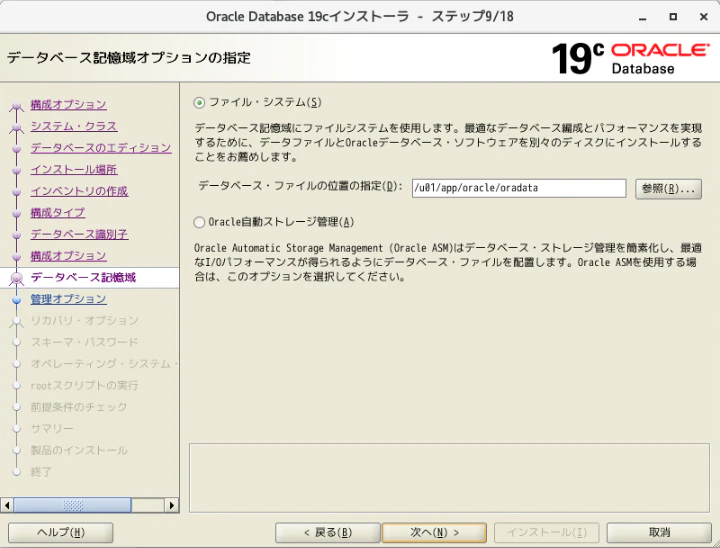720x548 pixels.
Task: Open the 管理オプション step link
Action: click(68, 299)
